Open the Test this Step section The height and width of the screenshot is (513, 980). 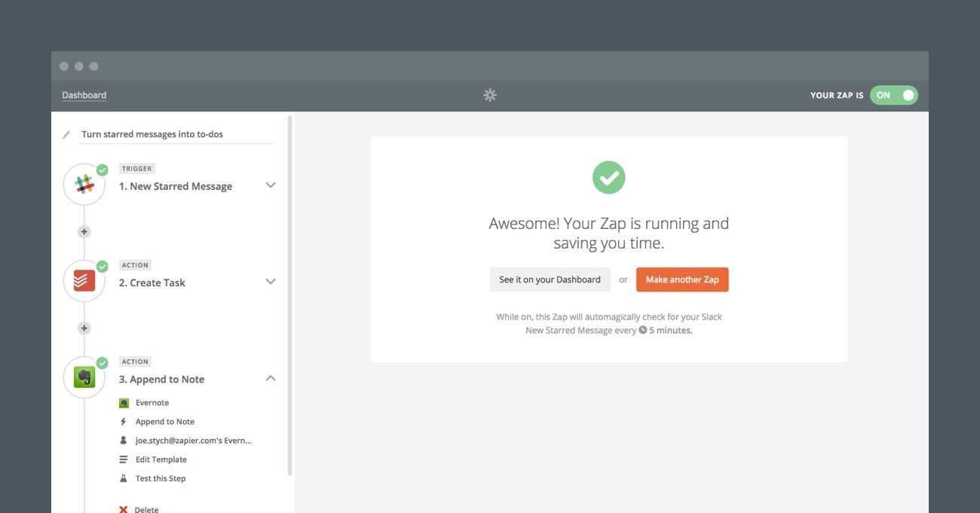point(160,478)
